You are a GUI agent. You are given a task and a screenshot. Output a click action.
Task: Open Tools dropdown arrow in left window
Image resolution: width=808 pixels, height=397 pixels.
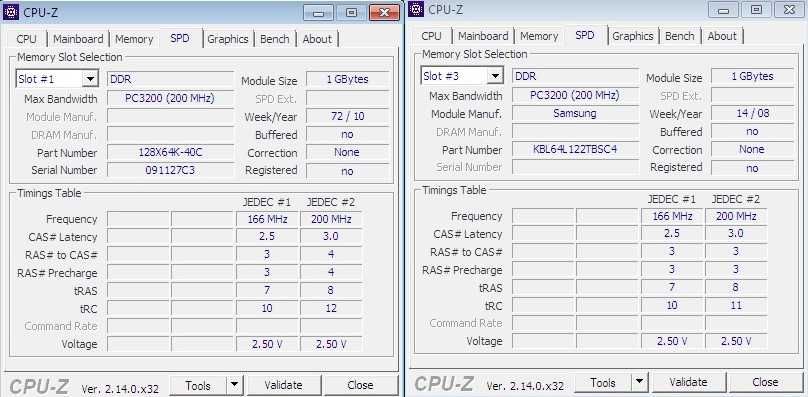(x=234, y=385)
